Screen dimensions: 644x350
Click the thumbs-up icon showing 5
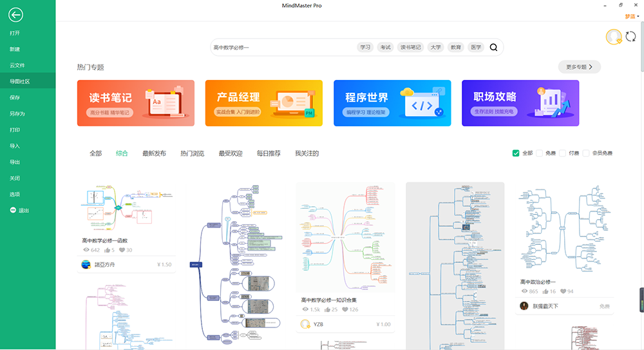tap(107, 250)
